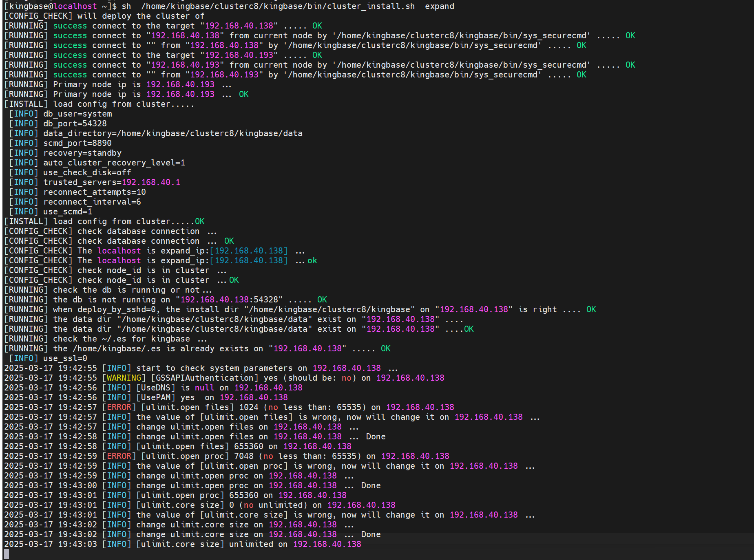The width and height of the screenshot is (754, 560).
Task: Click the trusted_servers IP 192.168.40.1
Action: [x=151, y=182]
